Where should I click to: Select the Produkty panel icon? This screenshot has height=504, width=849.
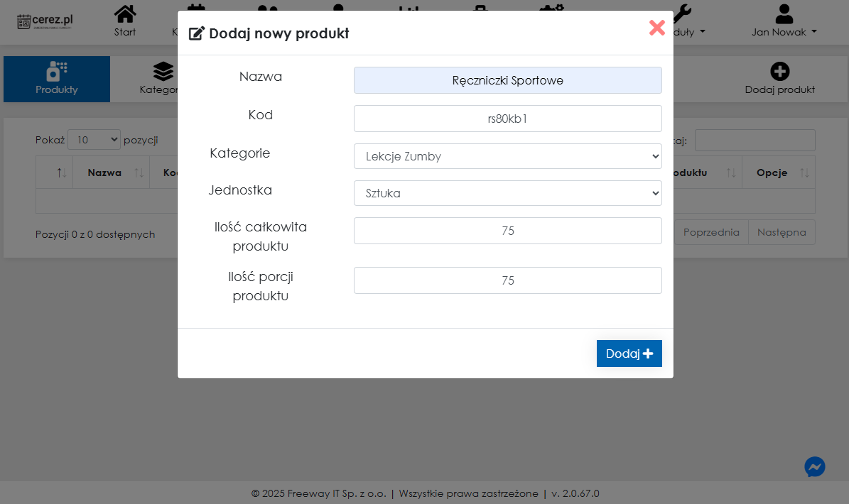[x=56, y=72]
